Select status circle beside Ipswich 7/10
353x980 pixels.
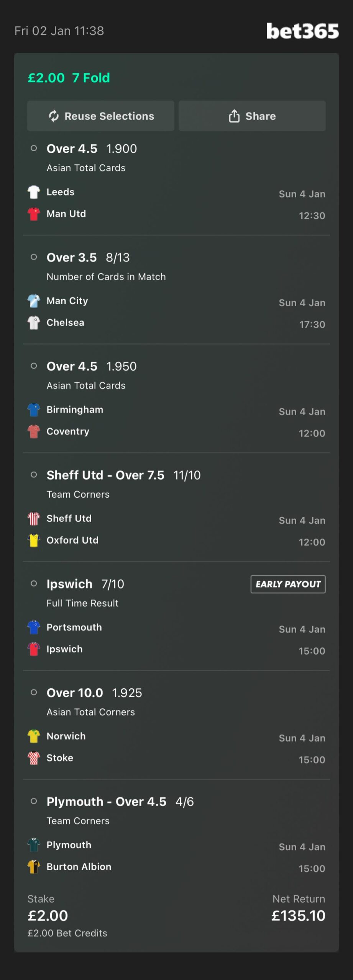click(34, 584)
